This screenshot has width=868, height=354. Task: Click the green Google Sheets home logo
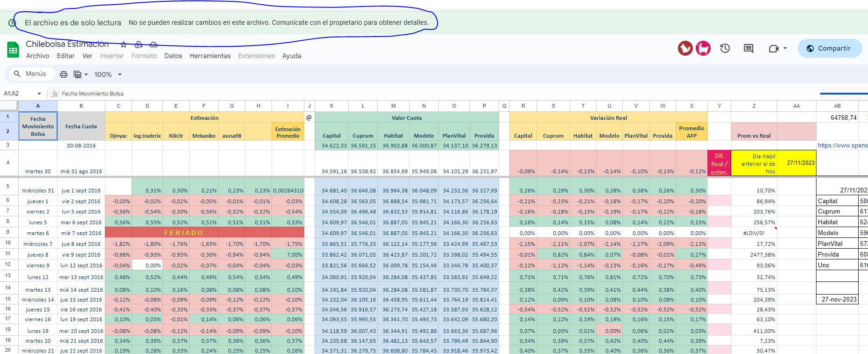tap(13, 50)
